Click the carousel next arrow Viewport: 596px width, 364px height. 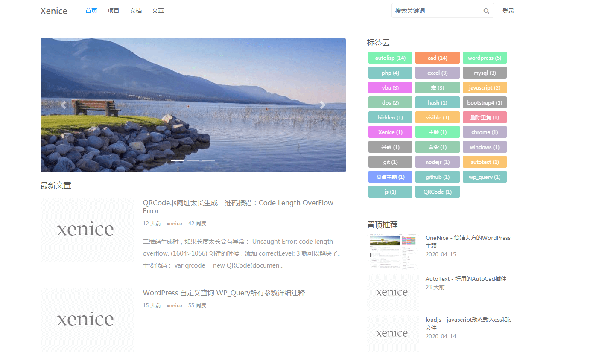pyautogui.click(x=323, y=105)
